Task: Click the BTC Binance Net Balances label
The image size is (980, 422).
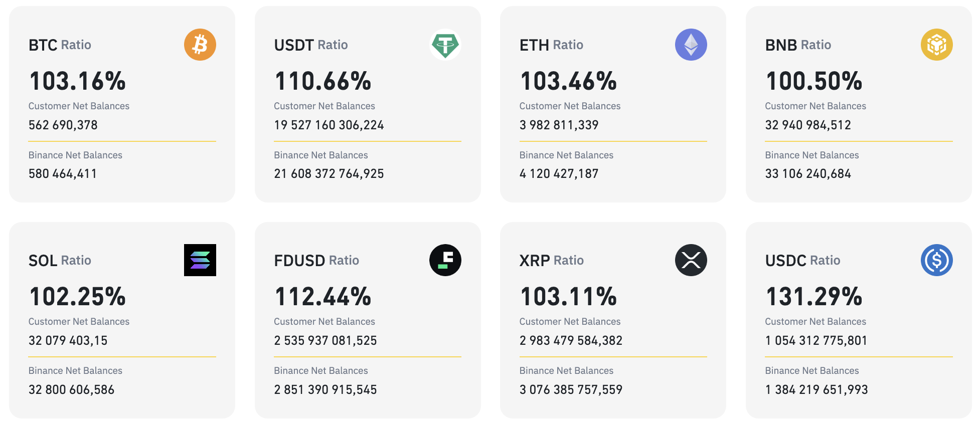Action: pyautogui.click(x=75, y=155)
